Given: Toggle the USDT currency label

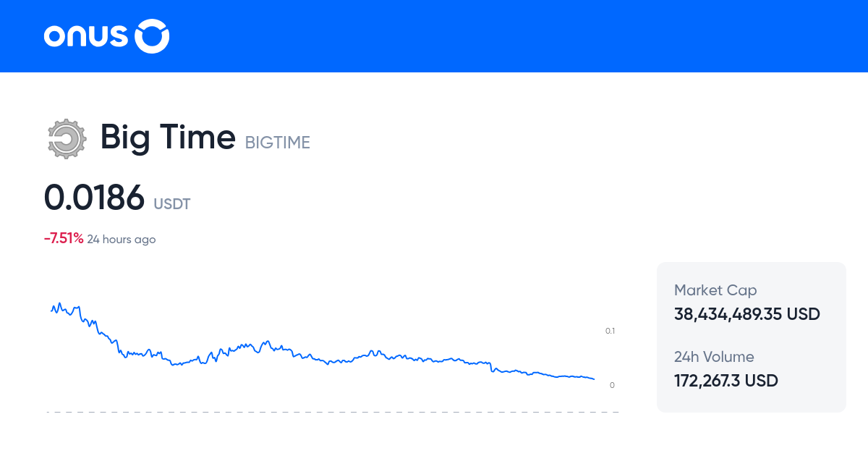Looking at the screenshot, I should (x=172, y=204).
